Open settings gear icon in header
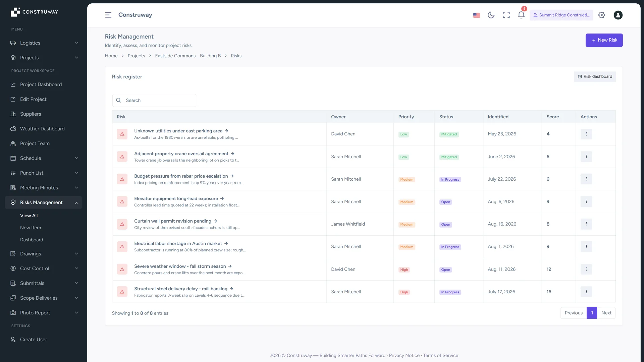The image size is (644, 362). pos(602,15)
